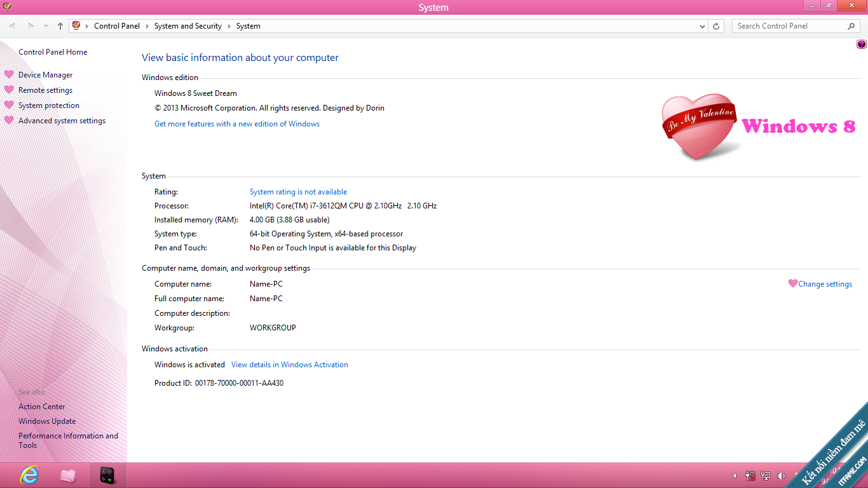This screenshot has width=868, height=488.
Task: Click the window system icon in the title bar
Action: pos(6,6)
